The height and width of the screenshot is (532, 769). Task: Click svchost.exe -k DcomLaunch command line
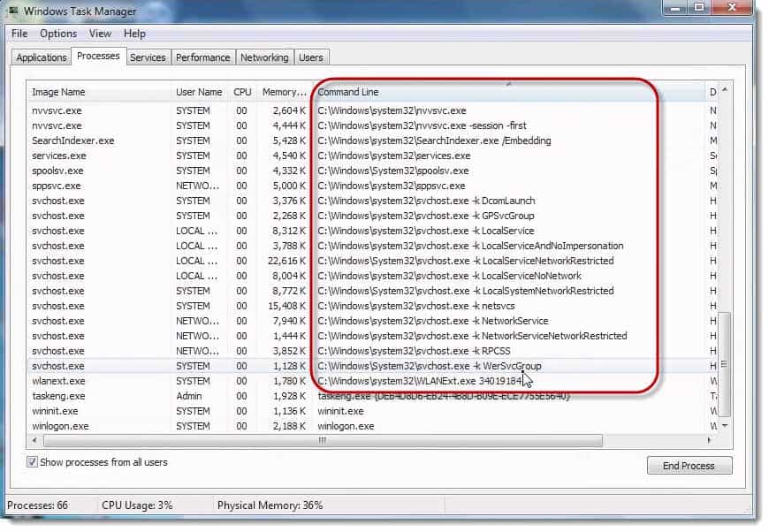[x=426, y=201]
